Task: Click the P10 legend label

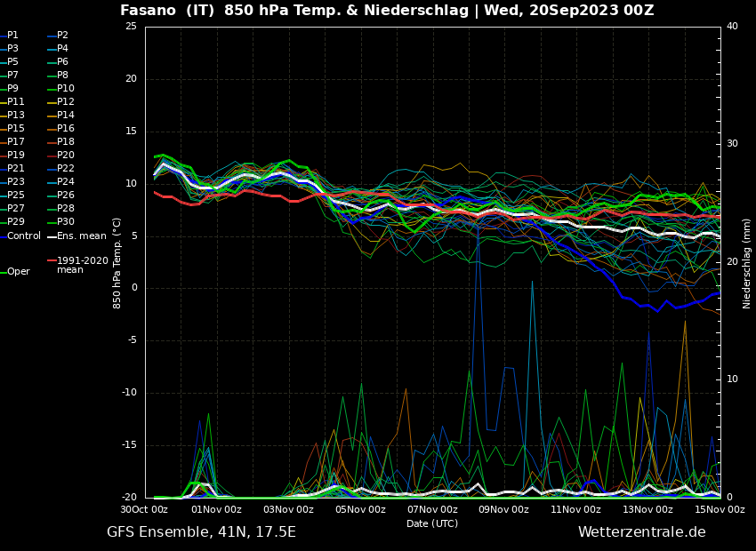Action: (x=66, y=89)
